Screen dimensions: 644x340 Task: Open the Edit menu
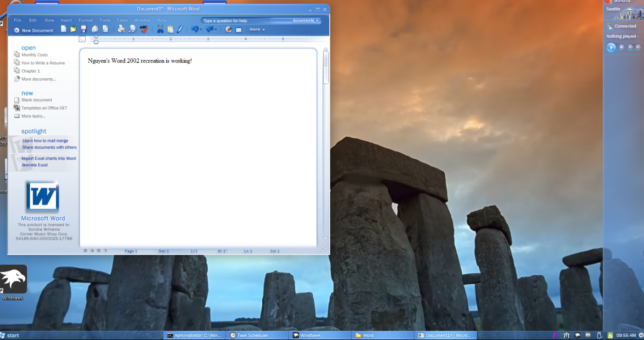[x=33, y=20]
